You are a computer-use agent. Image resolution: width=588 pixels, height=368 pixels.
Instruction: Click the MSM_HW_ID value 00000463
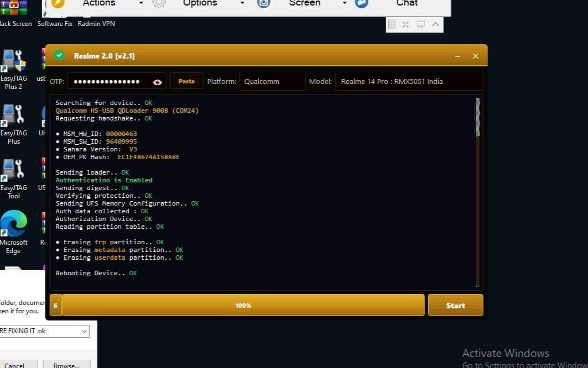122,134
